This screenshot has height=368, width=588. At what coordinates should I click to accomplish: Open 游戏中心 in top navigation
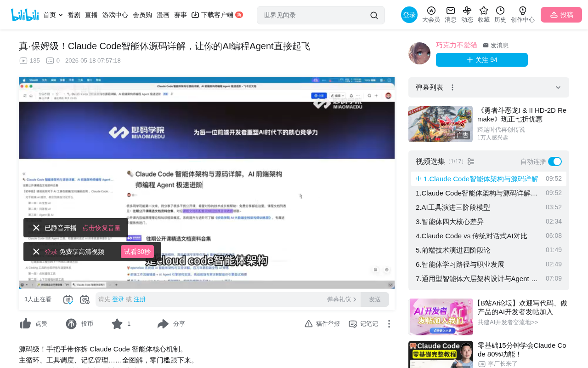tap(115, 15)
